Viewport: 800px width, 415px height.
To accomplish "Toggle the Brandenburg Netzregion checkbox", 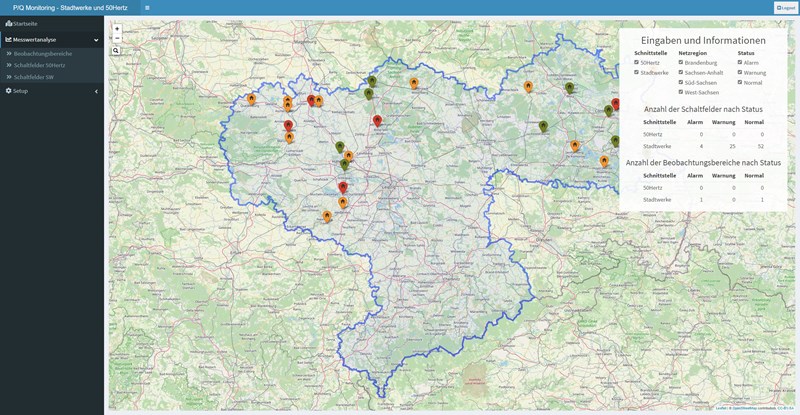I will tap(681, 62).
